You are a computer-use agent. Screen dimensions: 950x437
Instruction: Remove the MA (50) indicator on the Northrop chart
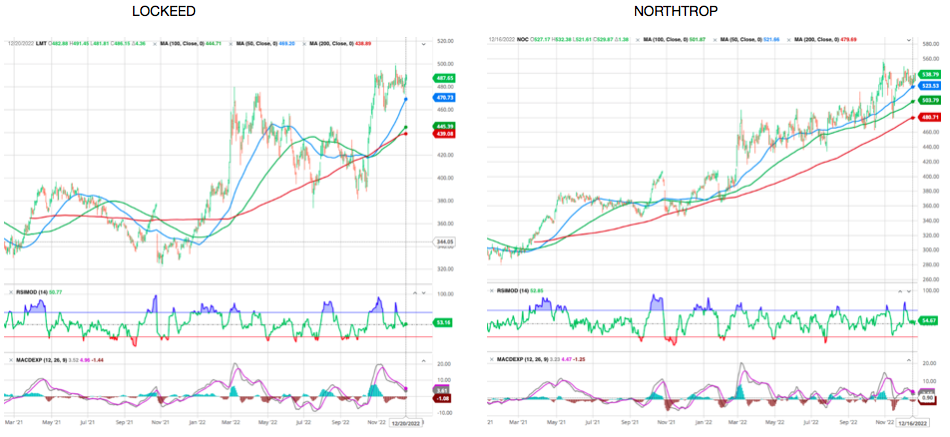pos(714,39)
